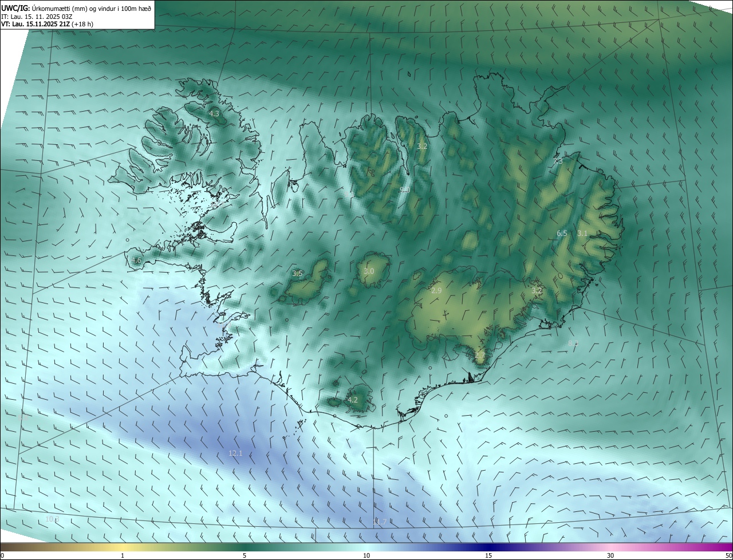The width and height of the screenshot is (733, 560).
Task: Click the 10.3 value label above the color scale
Action: point(52,519)
